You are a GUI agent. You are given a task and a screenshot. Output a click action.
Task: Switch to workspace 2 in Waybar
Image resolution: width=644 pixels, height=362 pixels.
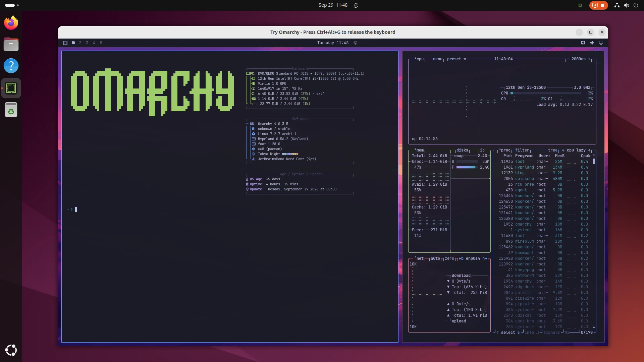80,43
